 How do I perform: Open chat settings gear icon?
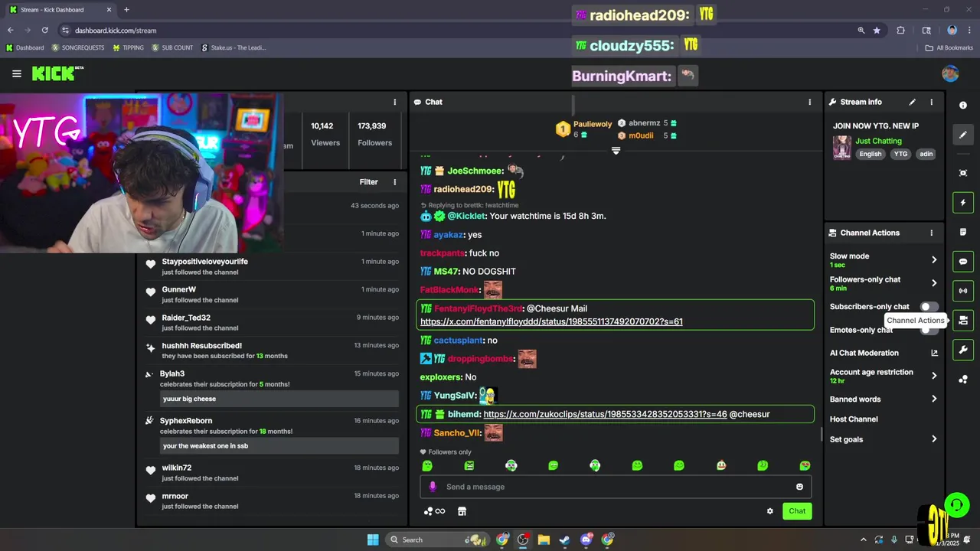point(769,511)
